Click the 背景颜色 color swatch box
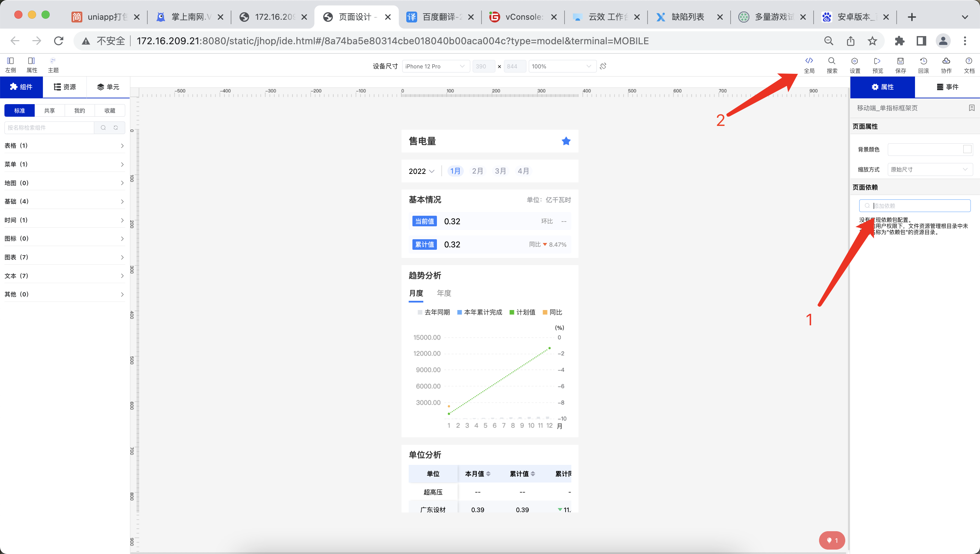 (x=967, y=149)
